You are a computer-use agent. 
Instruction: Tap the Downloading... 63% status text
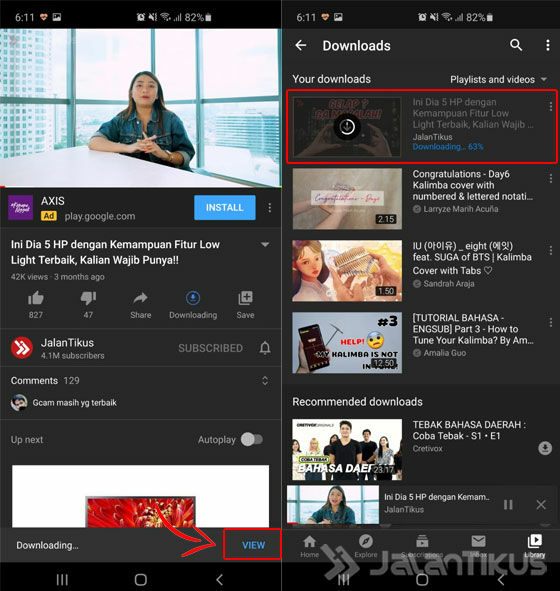pyautogui.click(x=448, y=147)
